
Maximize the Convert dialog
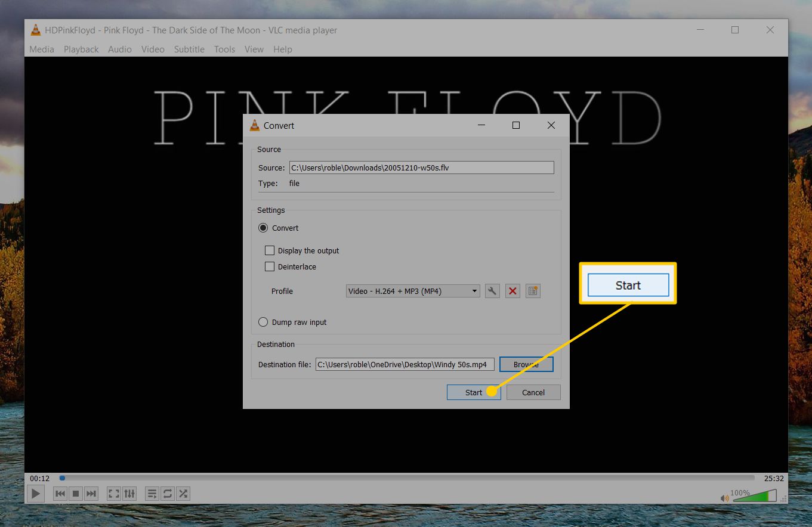(516, 125)
